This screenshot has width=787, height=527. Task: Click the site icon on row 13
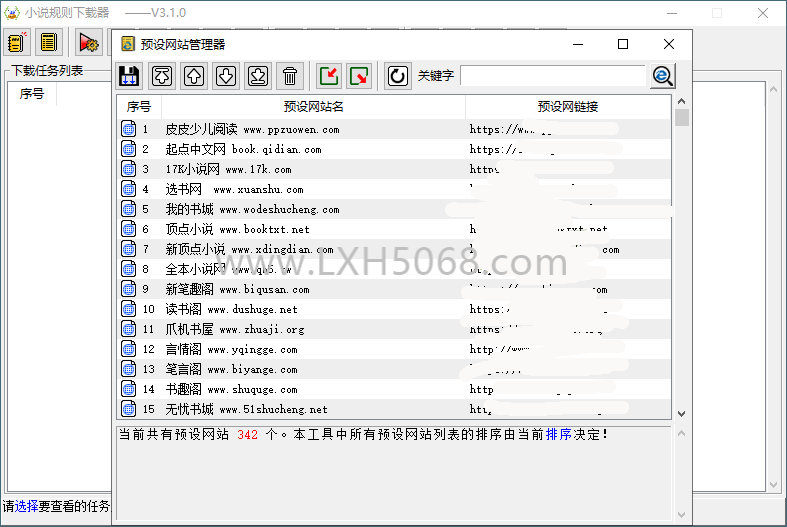pos(128,369)
